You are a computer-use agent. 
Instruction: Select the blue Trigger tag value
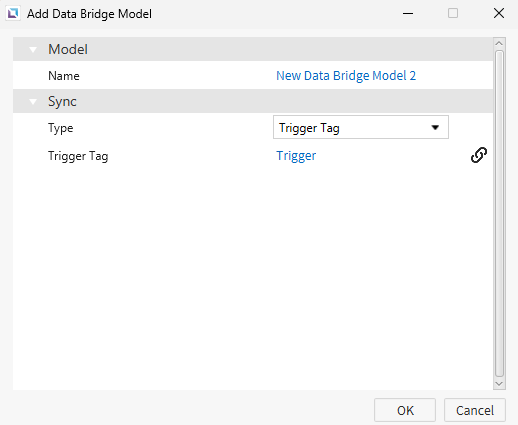click(x=296, y=156)
